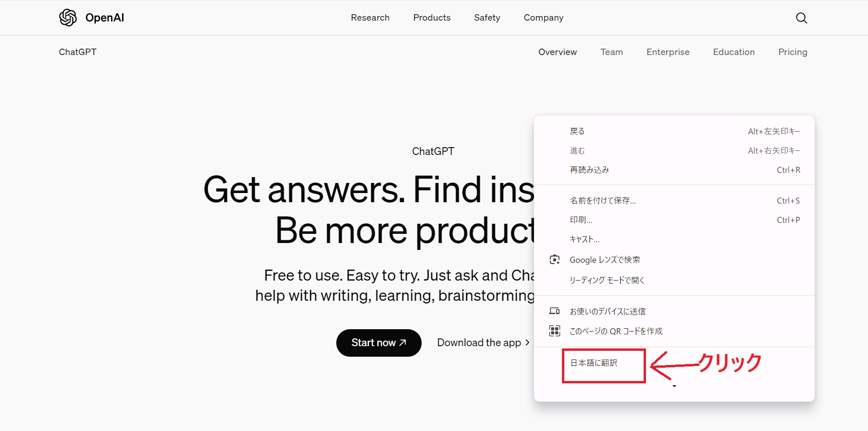Open the Company menu

pos(543,17)
